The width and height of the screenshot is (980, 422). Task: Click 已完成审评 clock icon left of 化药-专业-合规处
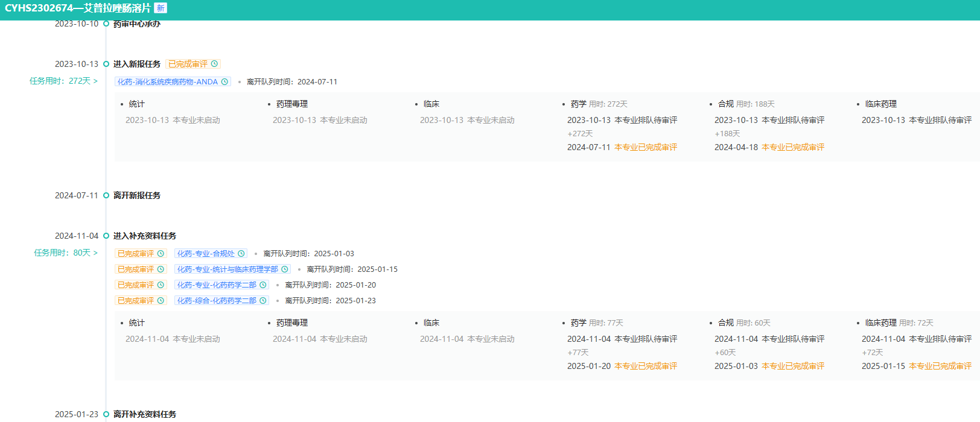[161, 254]
